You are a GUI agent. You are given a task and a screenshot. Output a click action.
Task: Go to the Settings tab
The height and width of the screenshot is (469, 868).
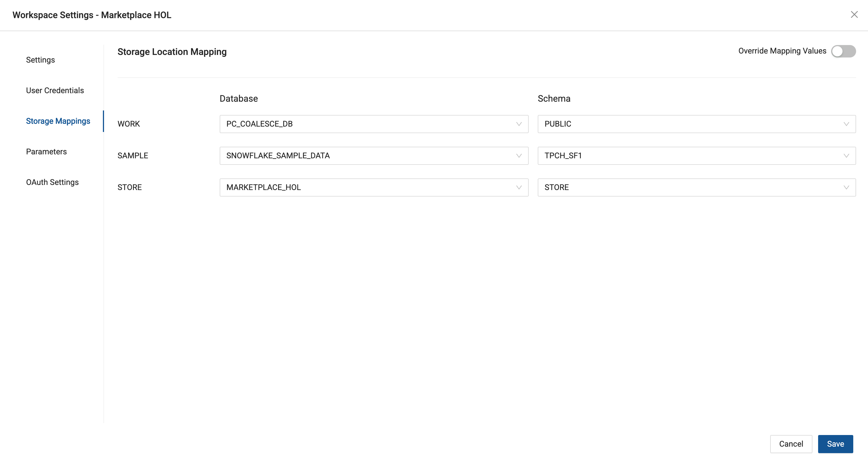pos(41,60)
